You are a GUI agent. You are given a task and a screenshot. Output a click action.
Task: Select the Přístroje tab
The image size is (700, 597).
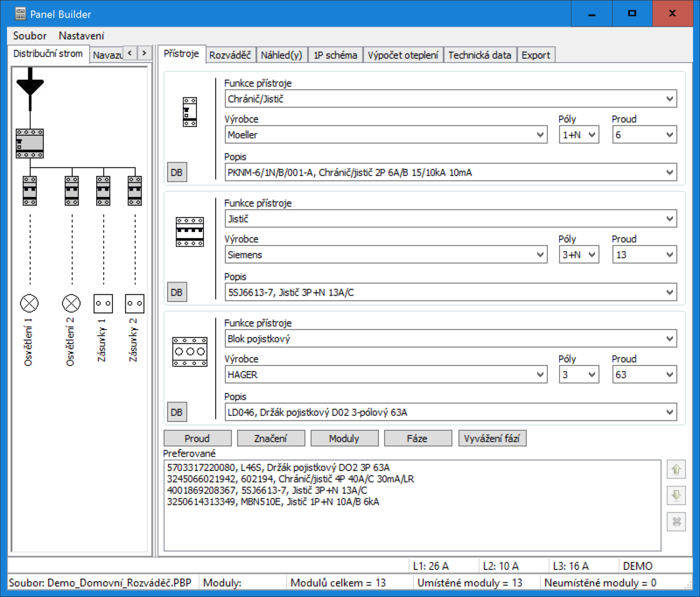[182, 54]
